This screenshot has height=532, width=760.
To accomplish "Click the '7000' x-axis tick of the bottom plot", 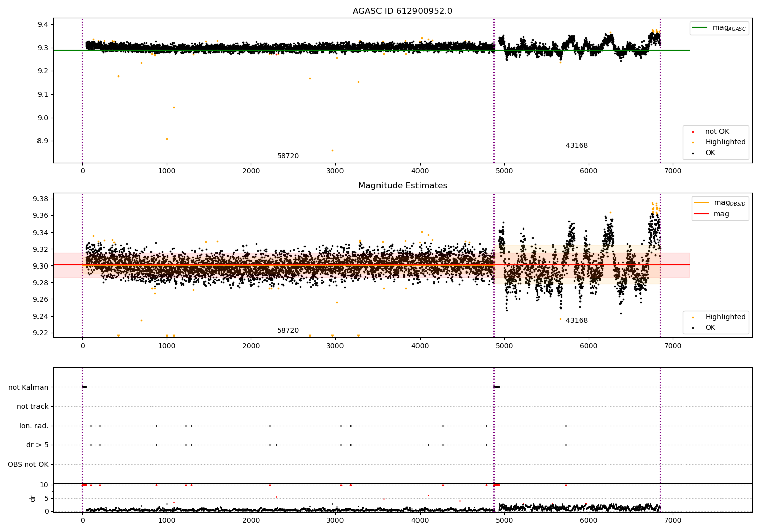I will click(673, 520).
